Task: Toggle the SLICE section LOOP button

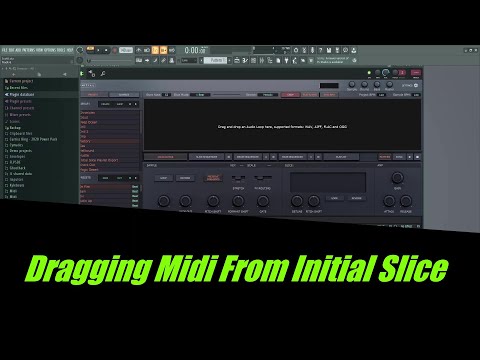Action: pos(334,198)
